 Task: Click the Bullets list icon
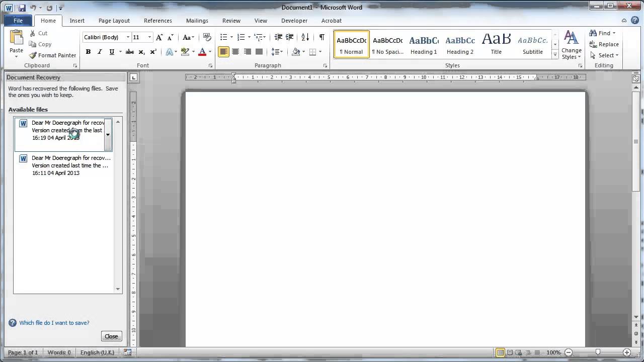pos(224,37)
